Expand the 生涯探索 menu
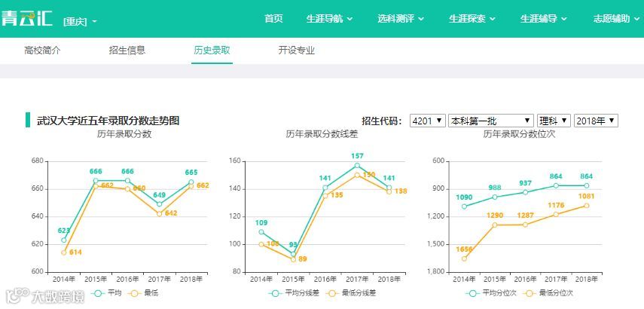 click(x=472, y=19)
